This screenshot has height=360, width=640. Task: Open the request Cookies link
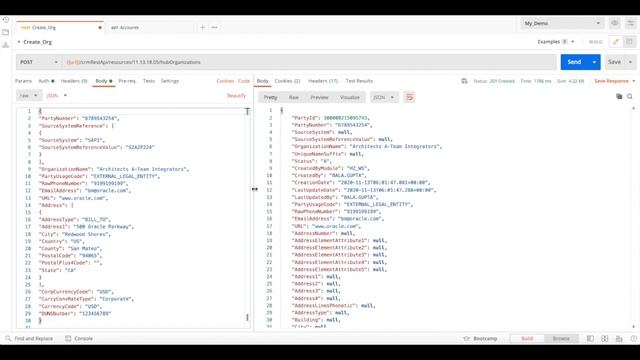pyautogui.click(x=225, y=81)
